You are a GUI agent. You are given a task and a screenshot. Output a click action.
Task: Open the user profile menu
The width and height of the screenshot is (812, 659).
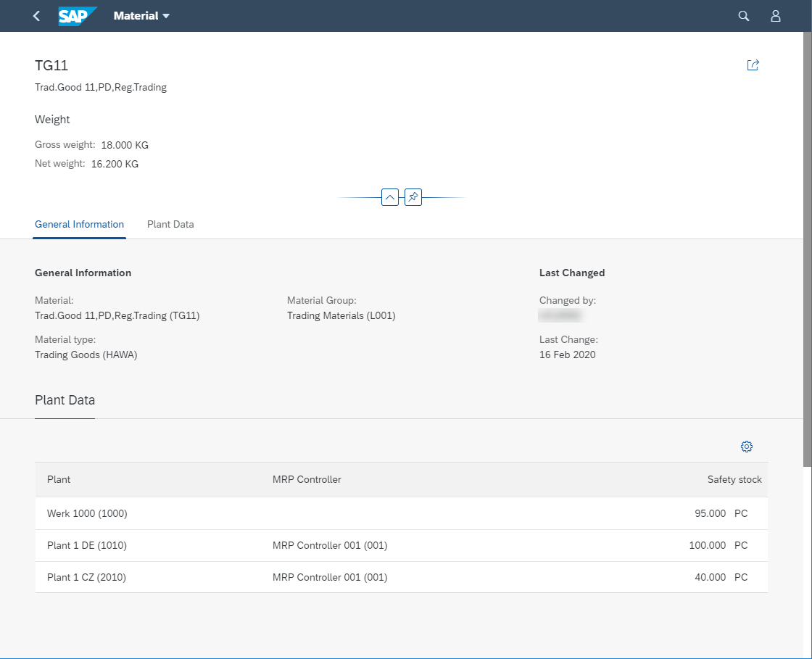(x=775, y=15)
